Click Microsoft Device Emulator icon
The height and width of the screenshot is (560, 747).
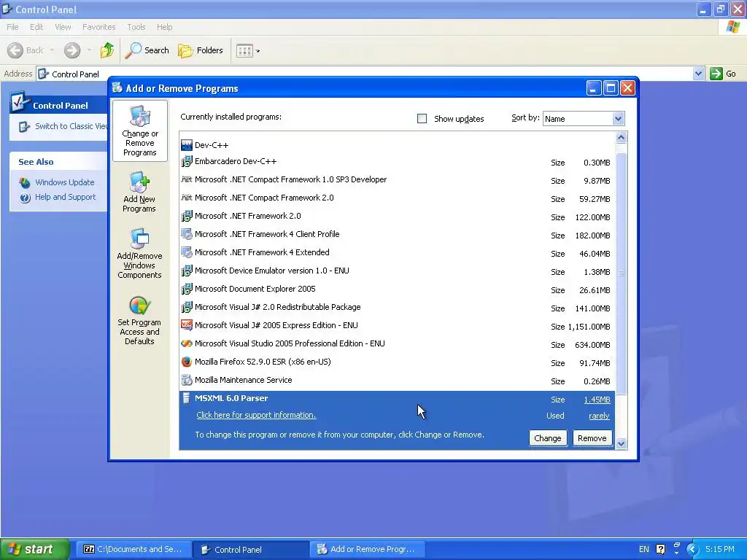point(187,271)
